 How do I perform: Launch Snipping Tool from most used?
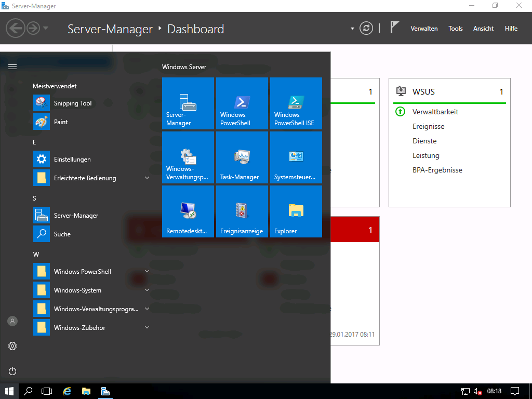tap(91, 103)
